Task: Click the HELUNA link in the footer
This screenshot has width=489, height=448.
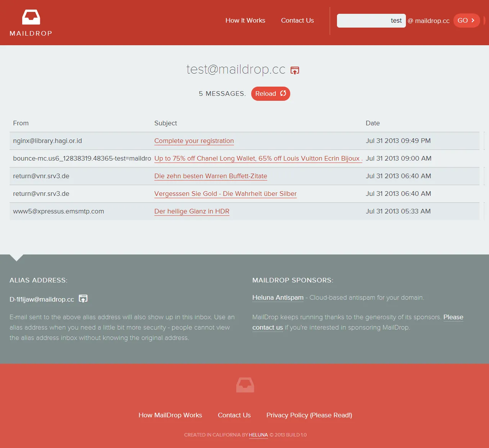Action: pyautogui.click(x=258, y=435)
